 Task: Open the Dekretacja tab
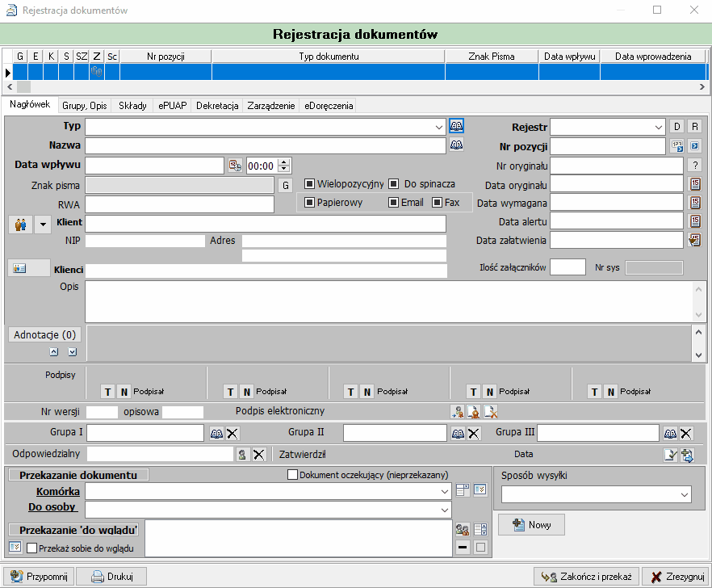click(217, 106)
